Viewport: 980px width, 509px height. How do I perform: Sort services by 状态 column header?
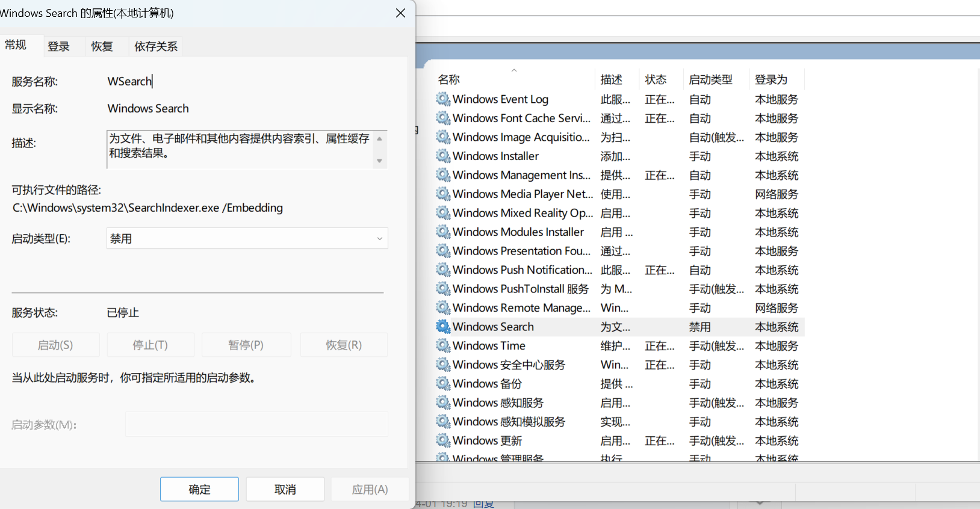656,79
